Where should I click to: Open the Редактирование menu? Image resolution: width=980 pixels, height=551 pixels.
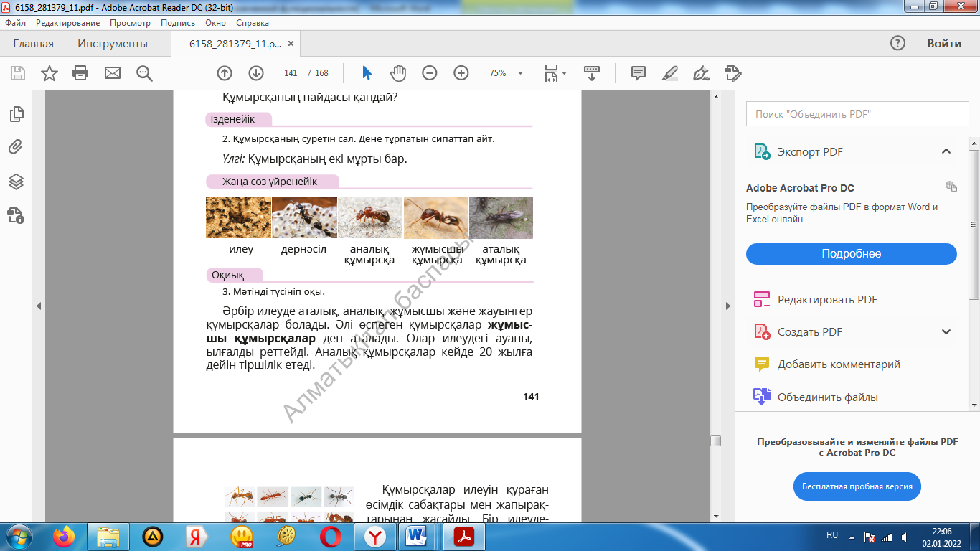point(67,23)
